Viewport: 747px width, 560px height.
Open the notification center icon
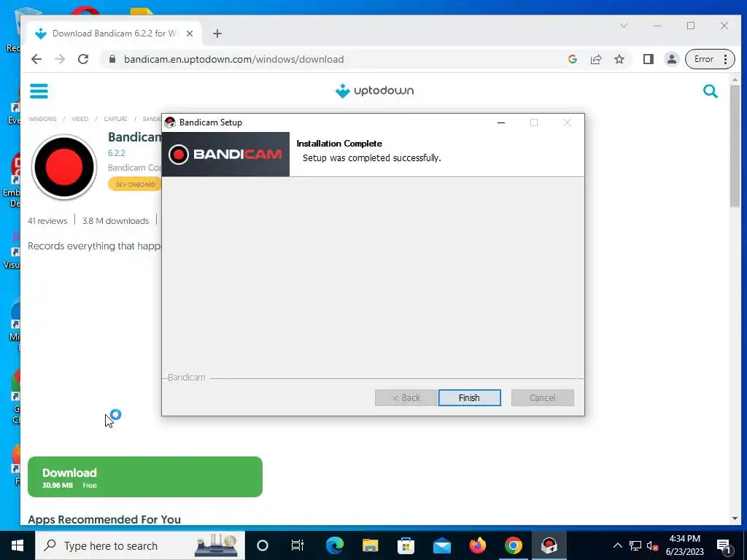[723, 545]
